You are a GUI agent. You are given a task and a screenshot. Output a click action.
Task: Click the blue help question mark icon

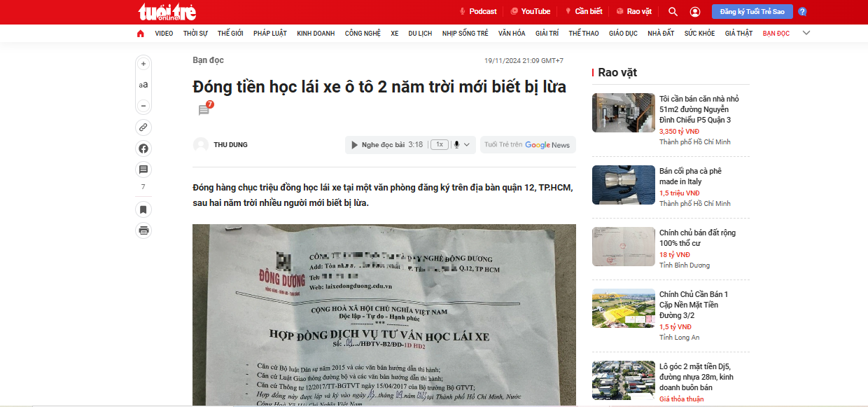pos(802,12)
